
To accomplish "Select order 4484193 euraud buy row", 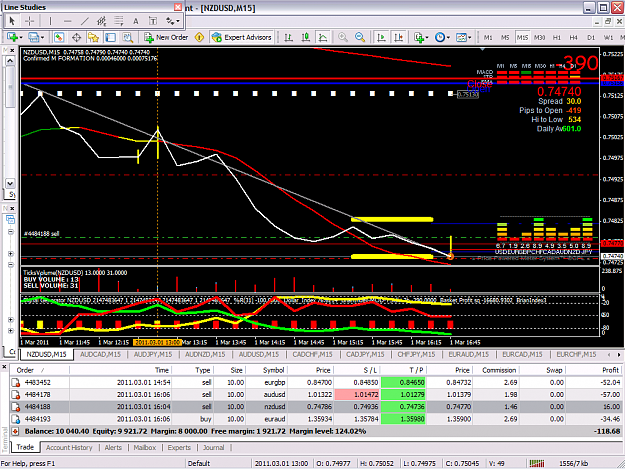I will tap(316, 419).
